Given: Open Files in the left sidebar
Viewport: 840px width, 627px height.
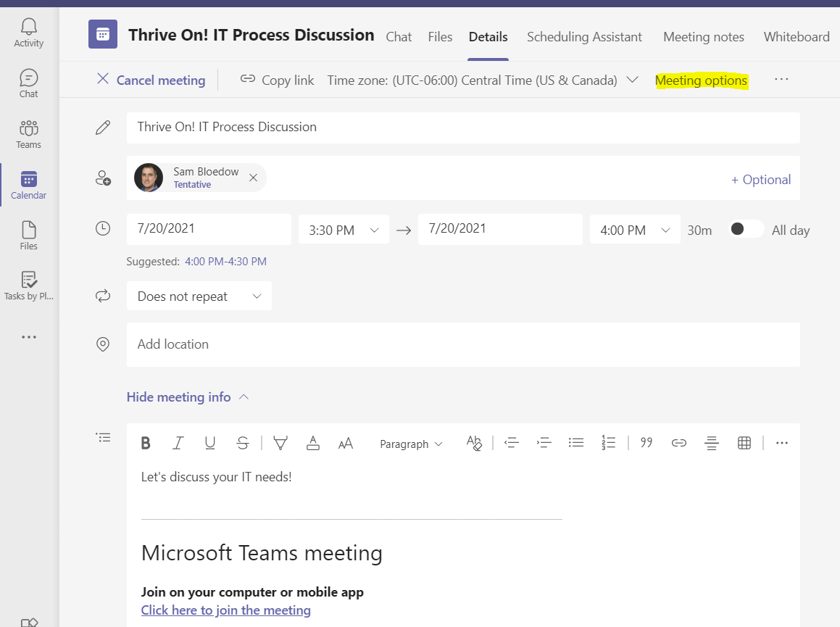Looking at the screenshot, I should click(x=28, y=236).
